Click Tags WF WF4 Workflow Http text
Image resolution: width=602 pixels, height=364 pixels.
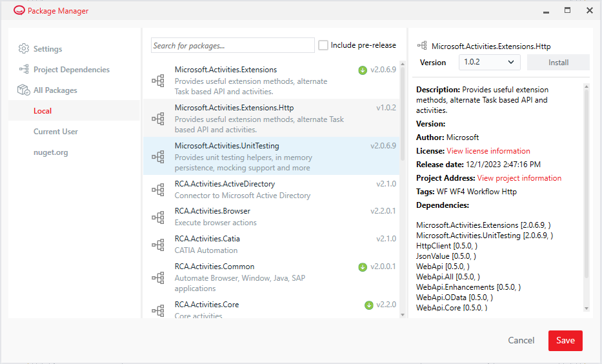[x=467, y=192]
